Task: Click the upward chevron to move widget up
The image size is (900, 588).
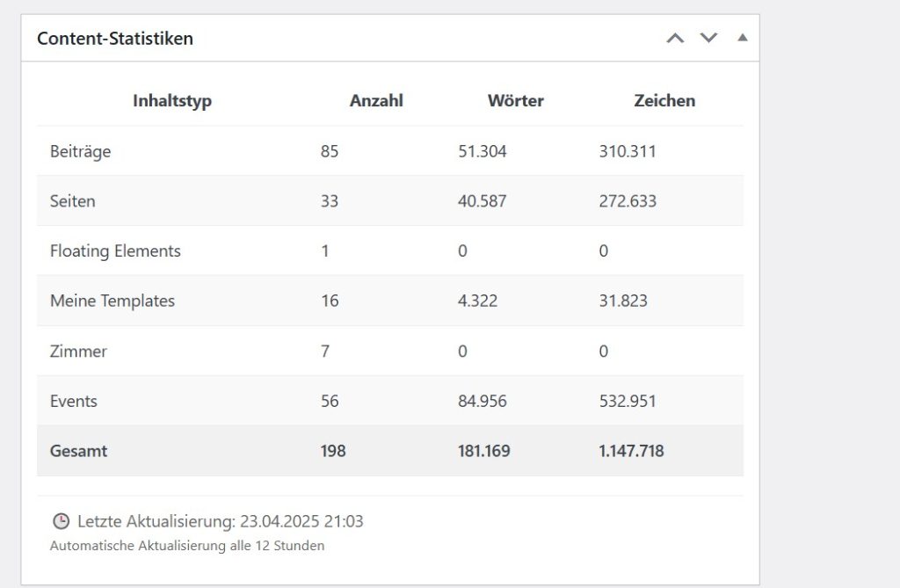Action: (x=675, y=38)
